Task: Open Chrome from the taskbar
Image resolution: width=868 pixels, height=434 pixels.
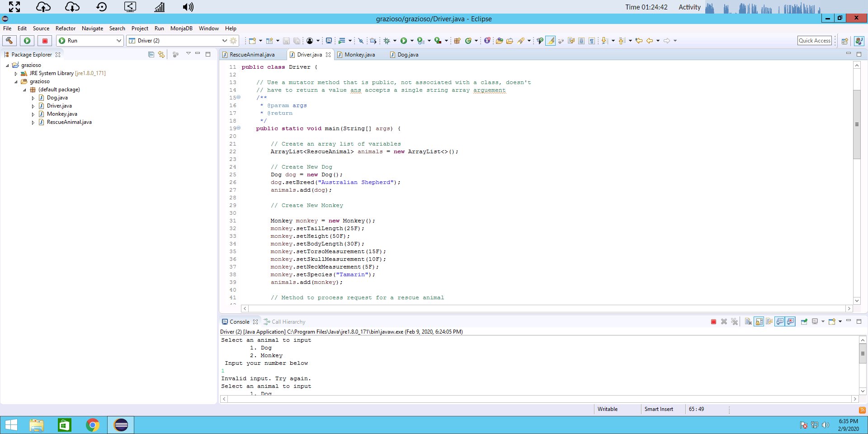Action: point(93,425)
